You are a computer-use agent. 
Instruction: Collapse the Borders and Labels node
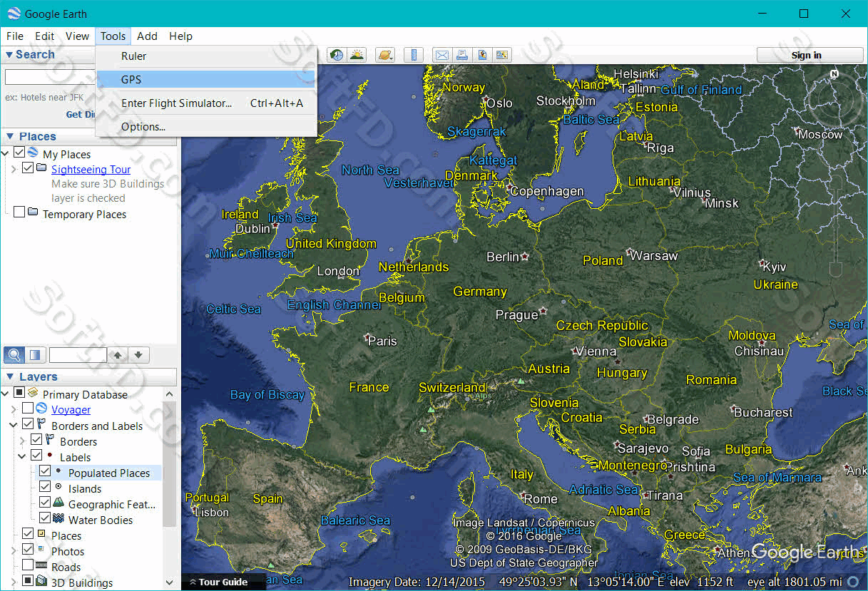(14, 425)
